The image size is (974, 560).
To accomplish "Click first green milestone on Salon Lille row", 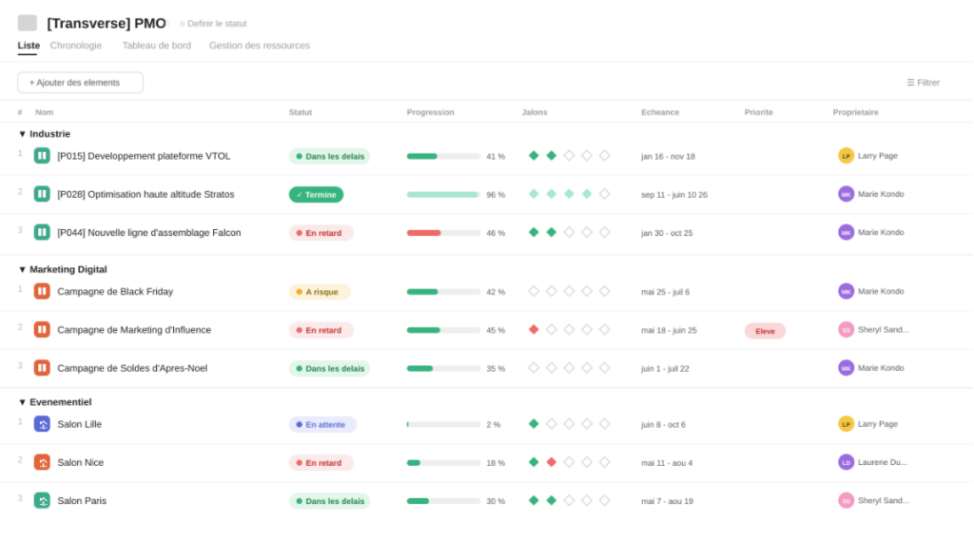I will pos(534,424).
